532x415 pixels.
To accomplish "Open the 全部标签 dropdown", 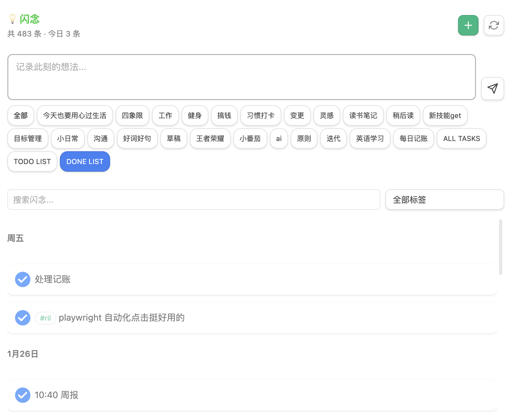I will 444,200.
